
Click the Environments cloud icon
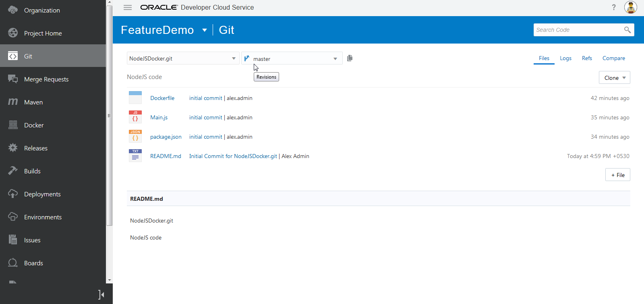click(13, 217)
